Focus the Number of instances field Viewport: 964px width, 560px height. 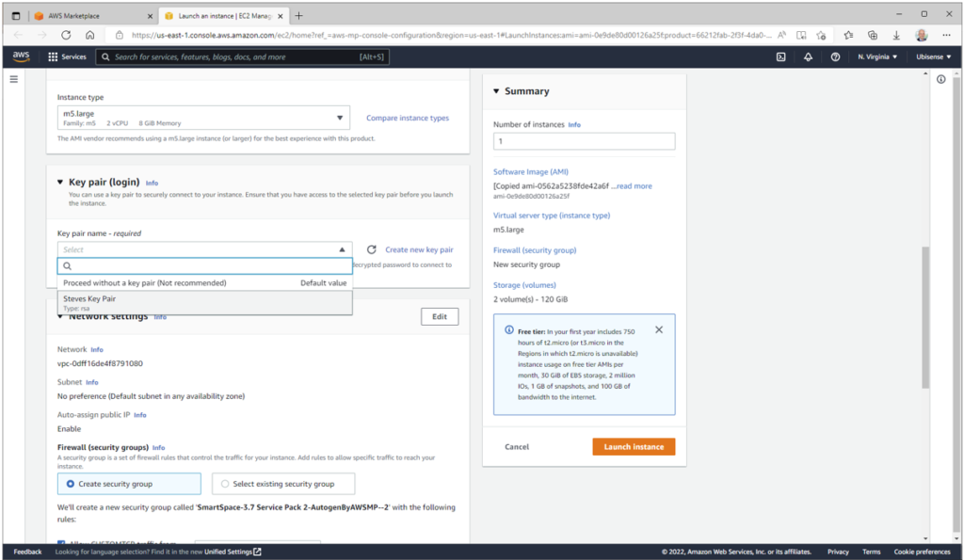click(584, 141)
